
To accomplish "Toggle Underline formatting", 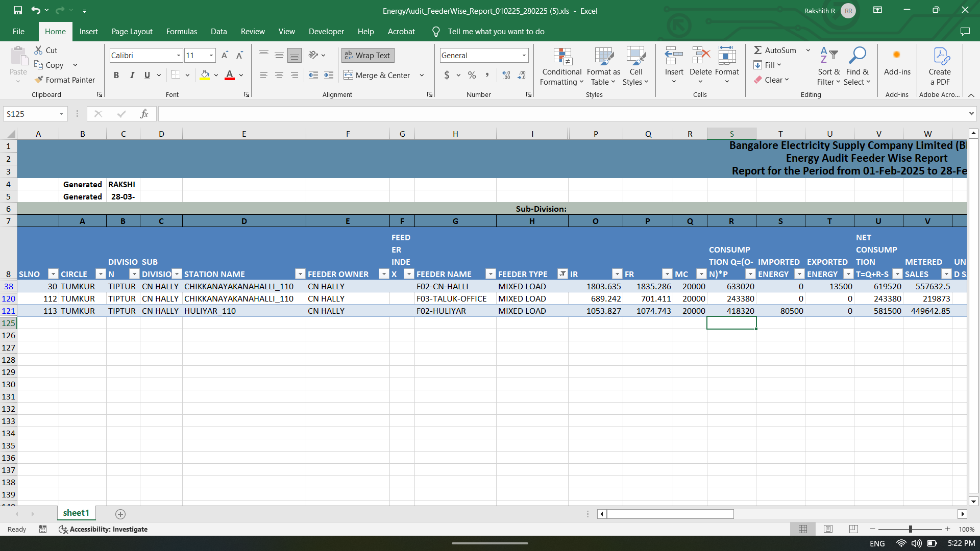I will click(147, 75).
